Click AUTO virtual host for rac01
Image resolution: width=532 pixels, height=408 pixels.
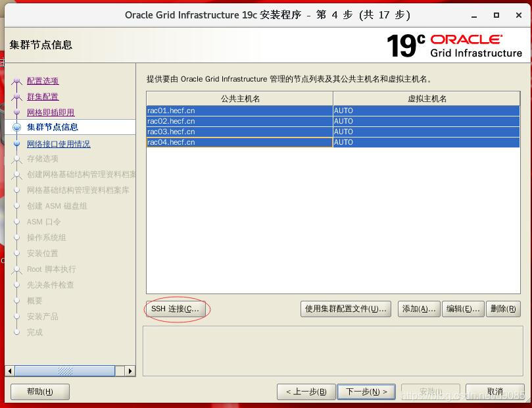427,111
